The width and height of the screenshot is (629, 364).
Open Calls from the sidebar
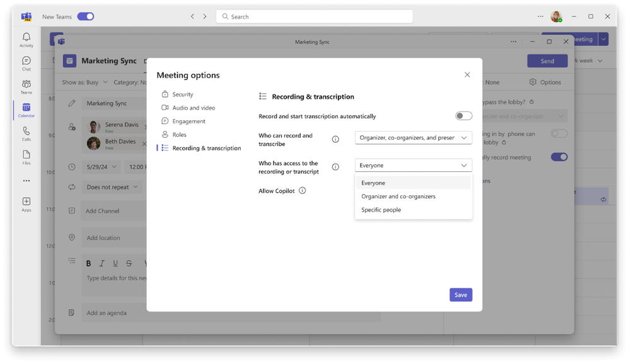26,132
